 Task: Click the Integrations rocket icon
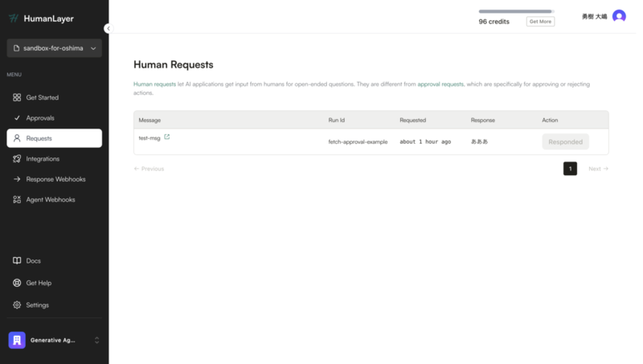[x=17, y=158]
